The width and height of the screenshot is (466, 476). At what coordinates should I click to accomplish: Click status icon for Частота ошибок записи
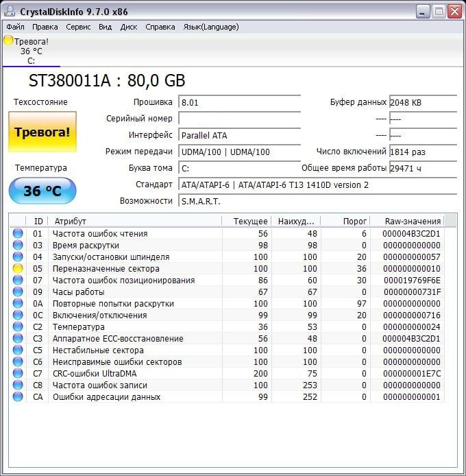click(x=18, y=385)
